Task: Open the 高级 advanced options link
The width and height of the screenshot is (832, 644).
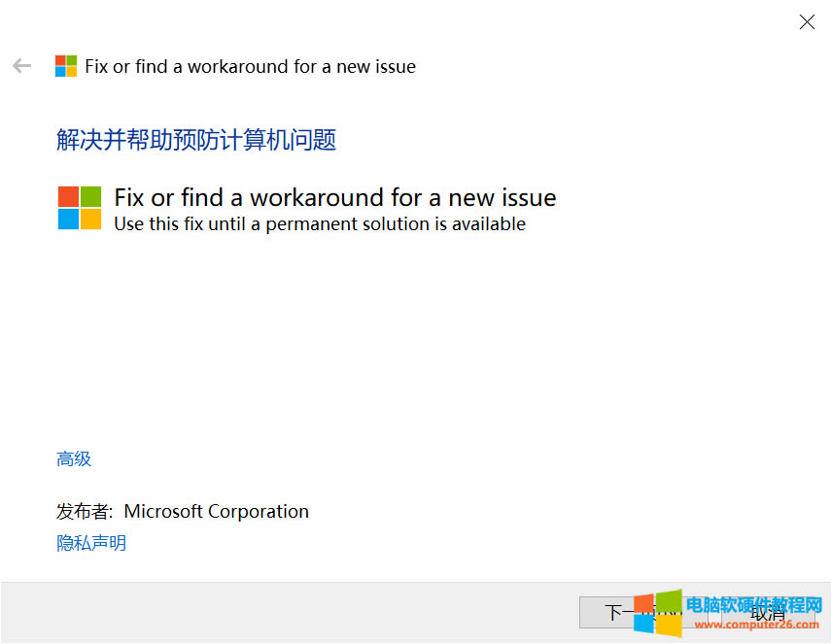Action: click(73, 458)
